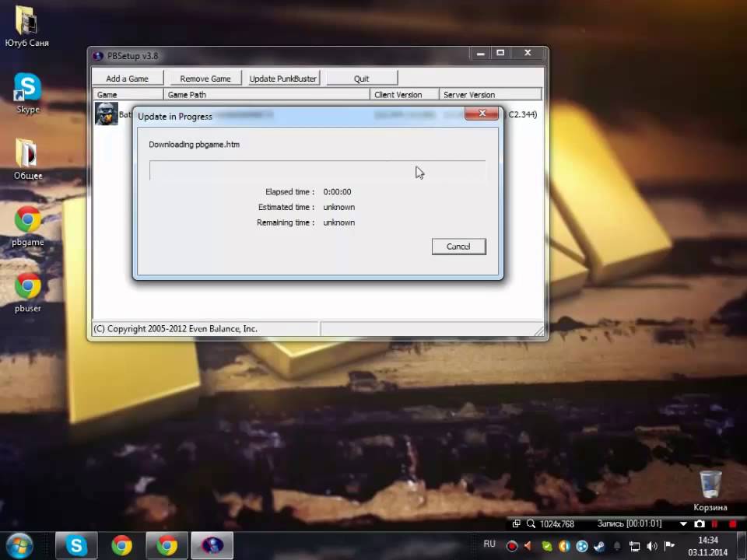Close the PBSetup v3.8 window

(528, 54)
